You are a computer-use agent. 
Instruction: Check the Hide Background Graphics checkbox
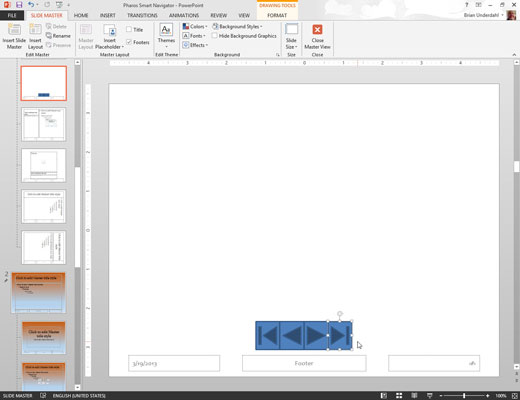215,35
